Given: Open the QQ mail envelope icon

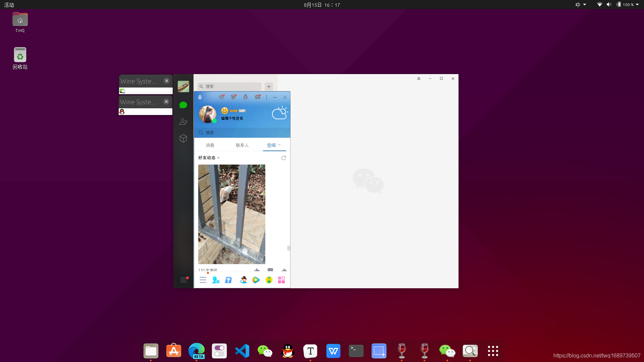Looking at the screenshot, I should tap(258, 97).
